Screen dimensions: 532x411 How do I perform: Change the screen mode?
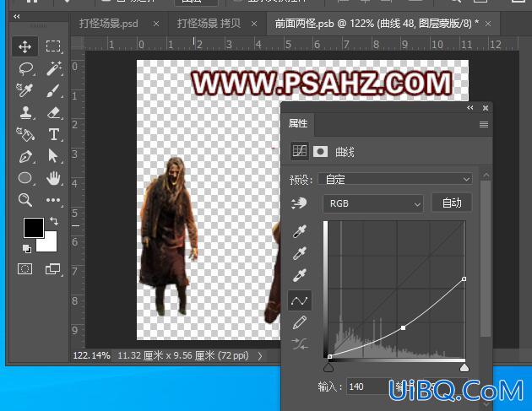[52, 269]
